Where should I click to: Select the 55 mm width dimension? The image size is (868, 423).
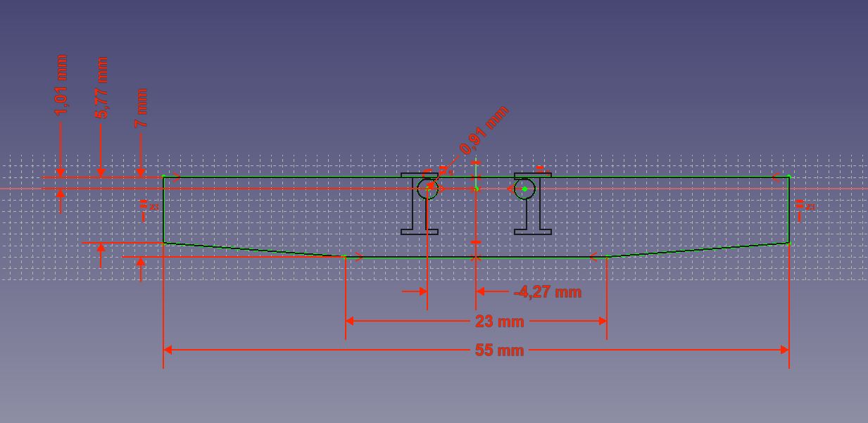499,350
